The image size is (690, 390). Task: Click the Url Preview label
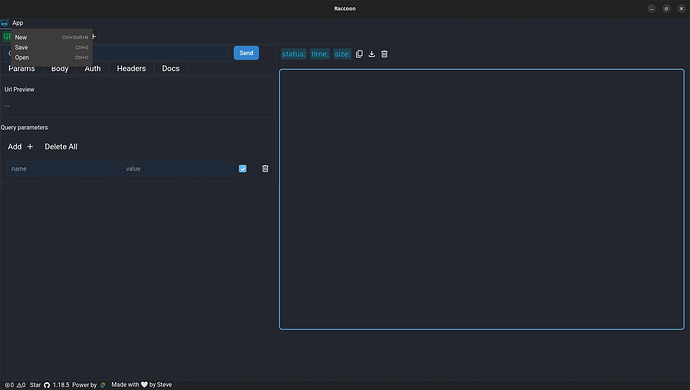click(19, 89)
